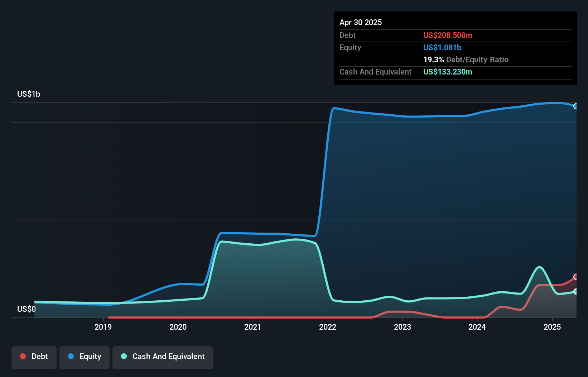The height and width of the screenshot is (377, 588).
Task: Click the Equity row label in tooltip
Action: click(x=350, y=47)
